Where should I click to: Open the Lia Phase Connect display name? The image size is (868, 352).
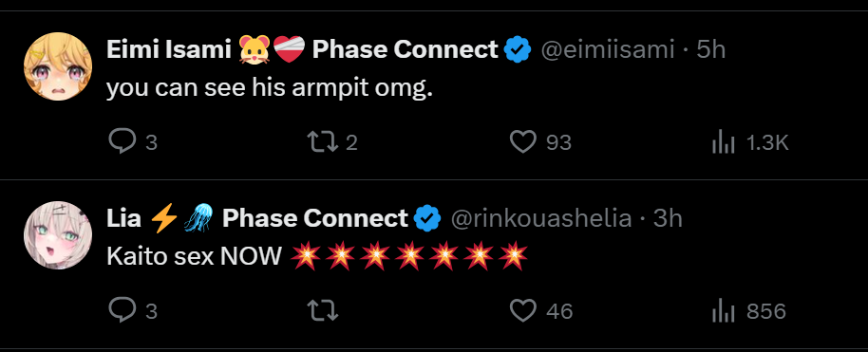[x=256, y=218]
